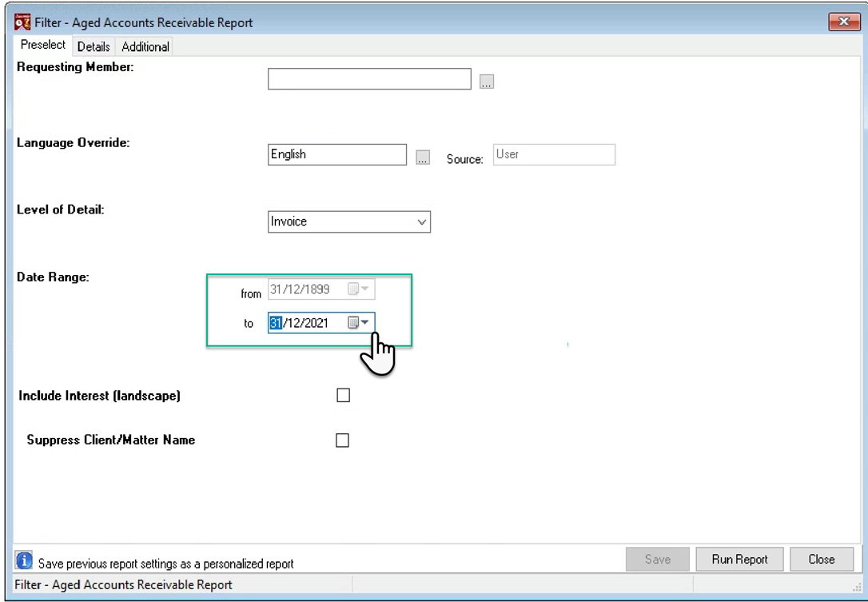868x602 pixels.
Task: Click the 'to' date value 31/12/2021
Action: click(299, 323)
